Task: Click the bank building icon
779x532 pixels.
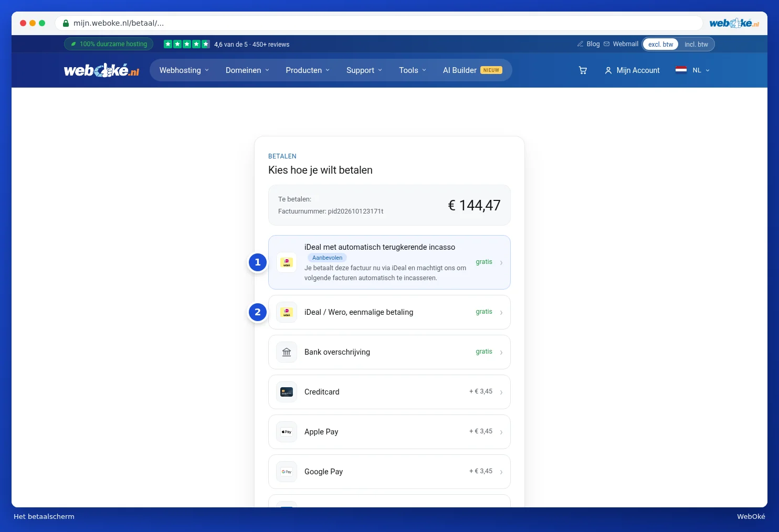Action: click(287, 352)
